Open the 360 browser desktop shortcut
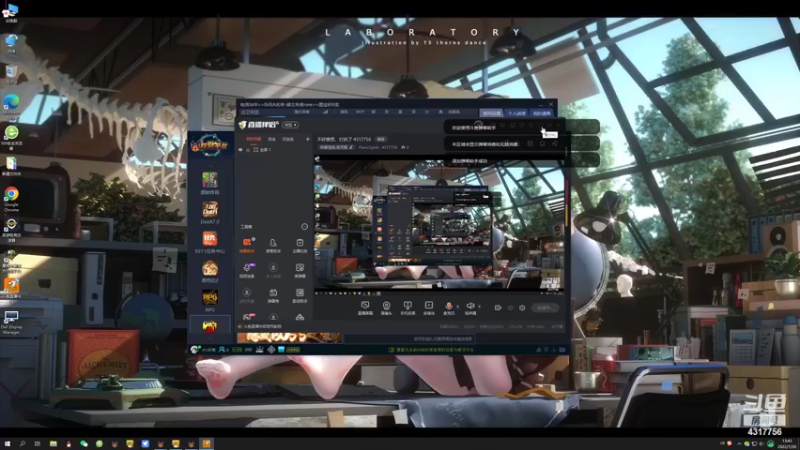Viewport: 800px width, 450px height. pos(11,138)
